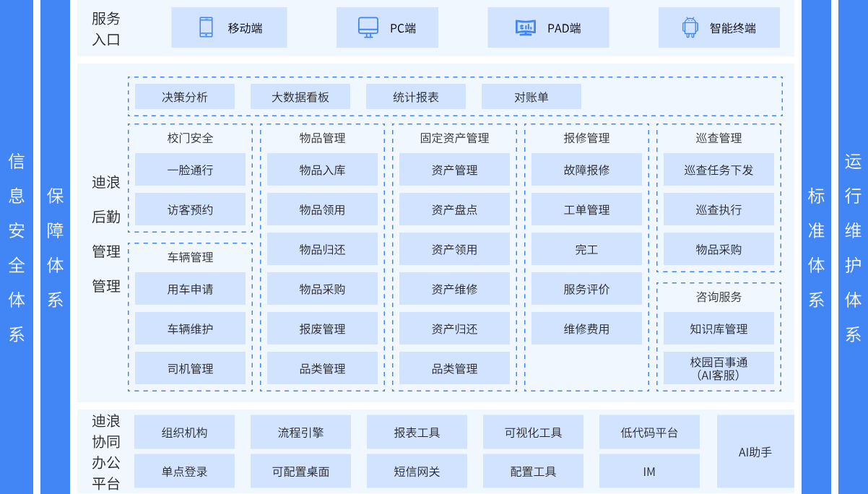
Task: Click the desktop monitor icon beside PC端
Action: tap(368, 27)
